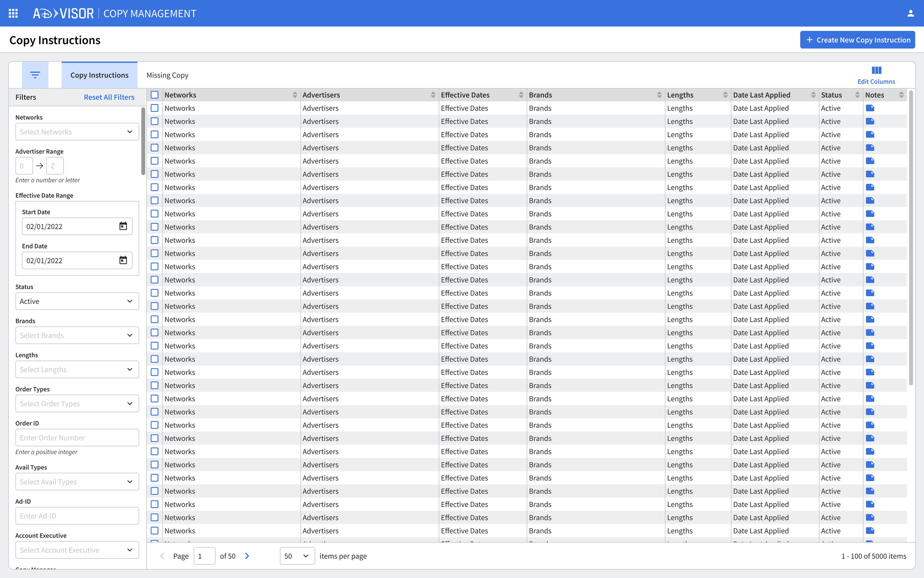Click the Enter Order Number field
The width and height of the screenshot is (924, 578).
pos(77,438)
